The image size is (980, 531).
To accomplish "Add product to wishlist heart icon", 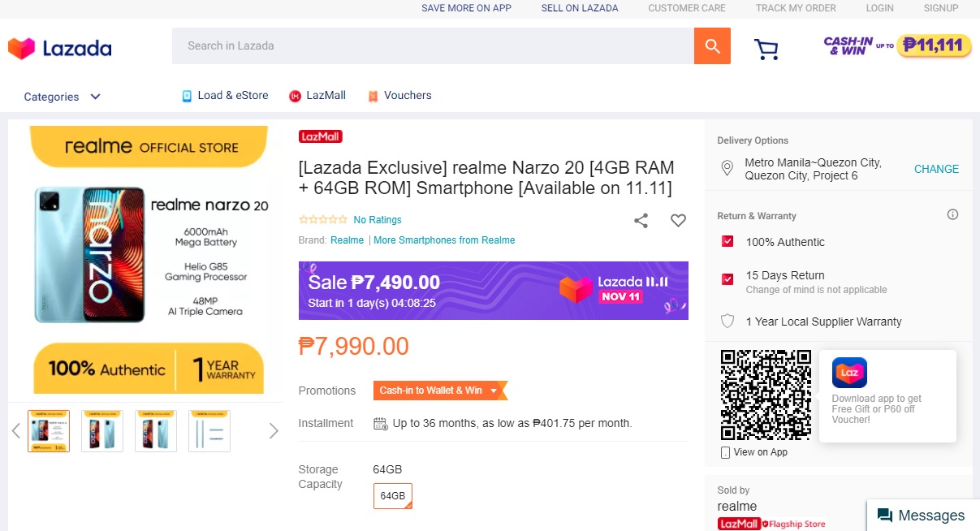I will pos(678,220).
